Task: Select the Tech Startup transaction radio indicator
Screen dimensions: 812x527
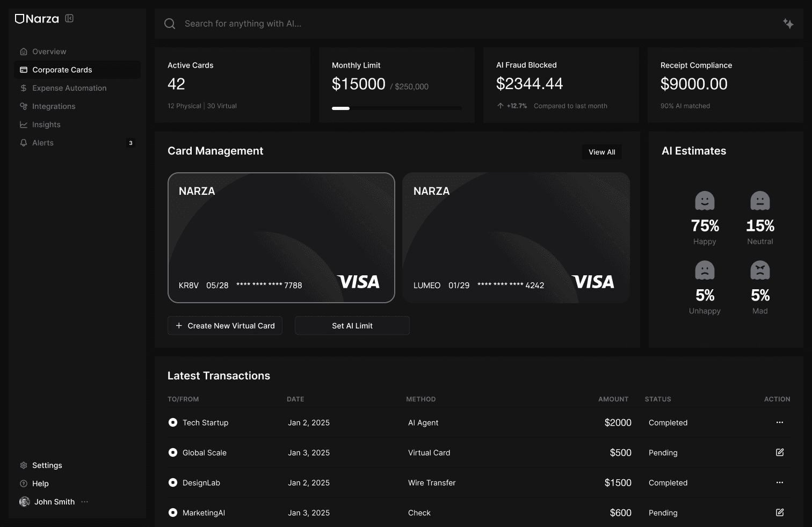Action: point(172,422)
